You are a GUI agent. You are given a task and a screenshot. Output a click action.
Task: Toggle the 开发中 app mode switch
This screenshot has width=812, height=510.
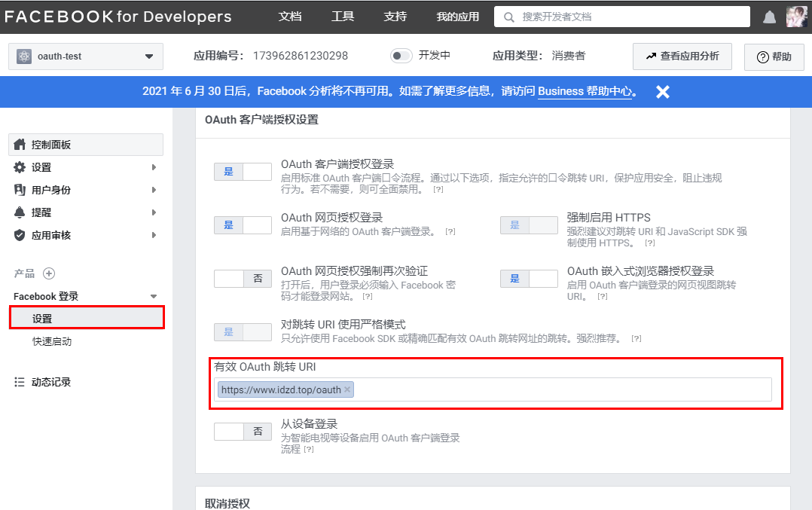click(401, 56)
